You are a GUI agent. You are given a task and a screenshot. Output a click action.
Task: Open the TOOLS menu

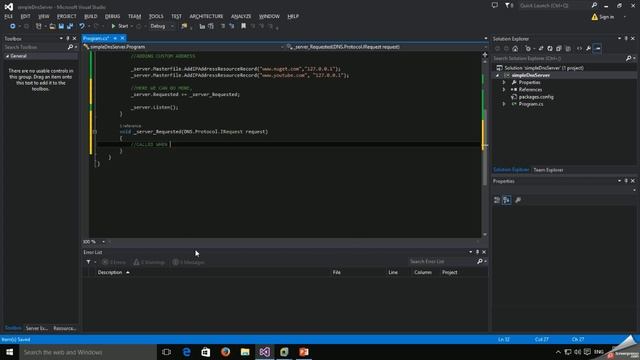[x=156, y=16]
